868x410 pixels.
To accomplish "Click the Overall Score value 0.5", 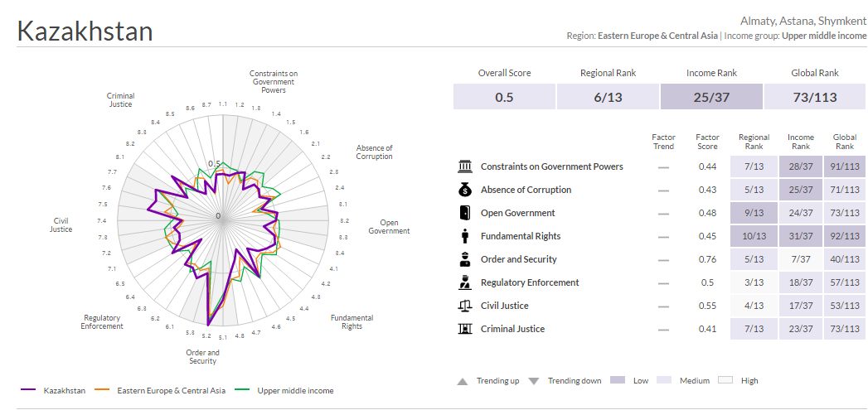I will 504,98.
